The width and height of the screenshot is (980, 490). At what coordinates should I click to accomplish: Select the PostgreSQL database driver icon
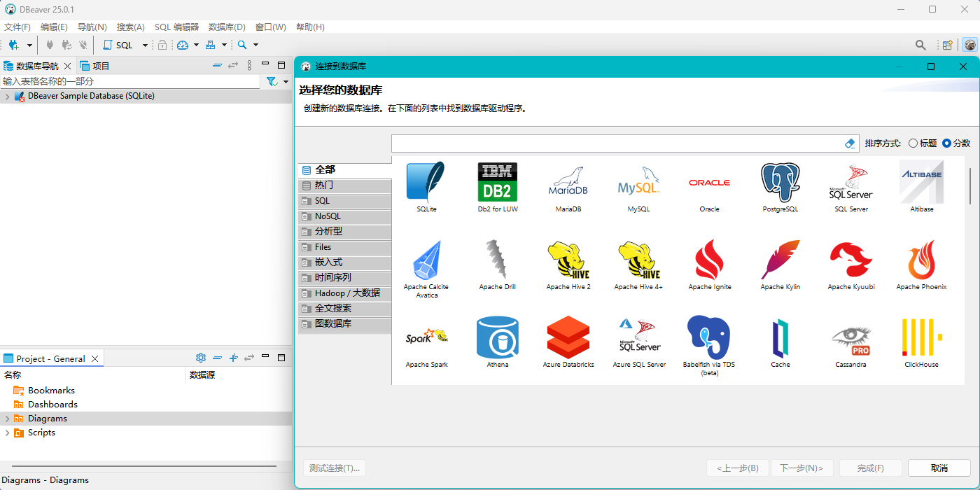click(780, 183)
